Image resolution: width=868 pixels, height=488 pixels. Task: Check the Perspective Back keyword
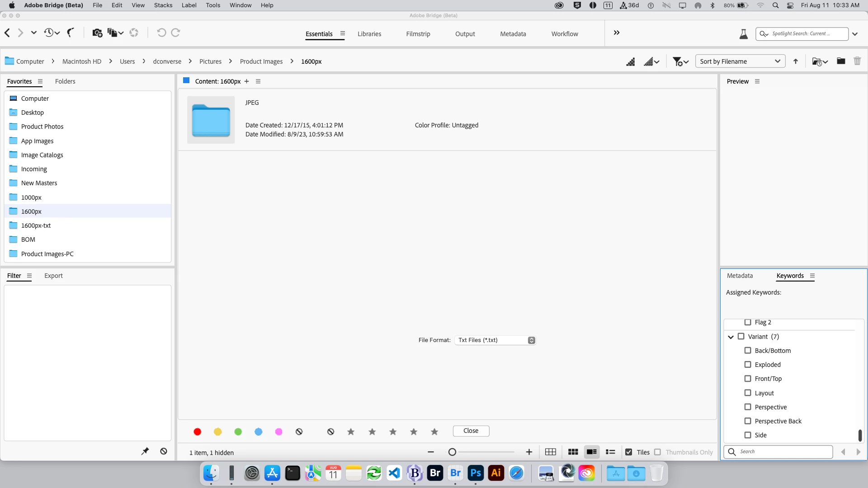(x=748, y=421)
